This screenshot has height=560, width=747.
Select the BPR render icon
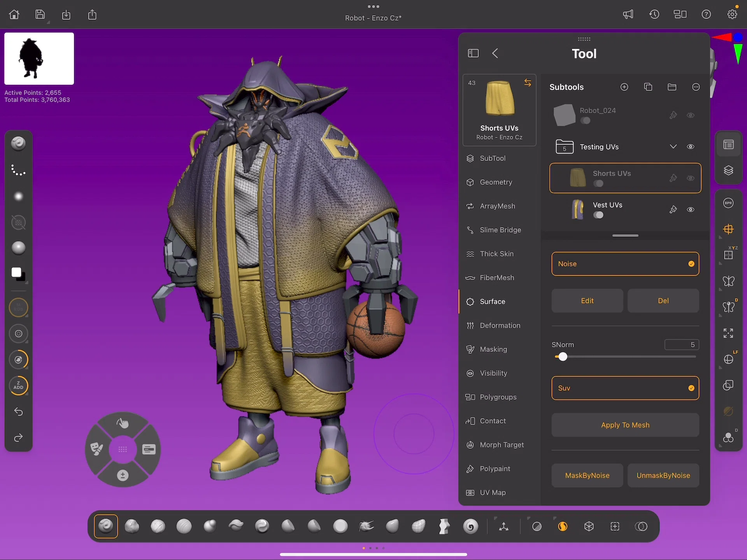[728, 203]
